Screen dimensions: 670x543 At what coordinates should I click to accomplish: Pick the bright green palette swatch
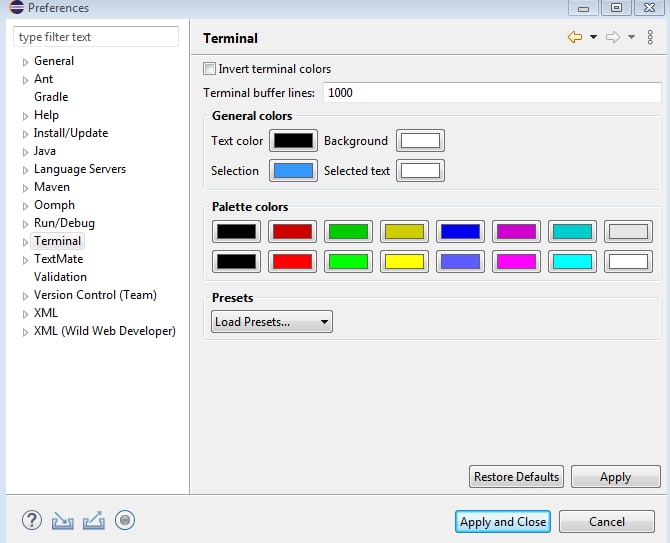(348, 261)
